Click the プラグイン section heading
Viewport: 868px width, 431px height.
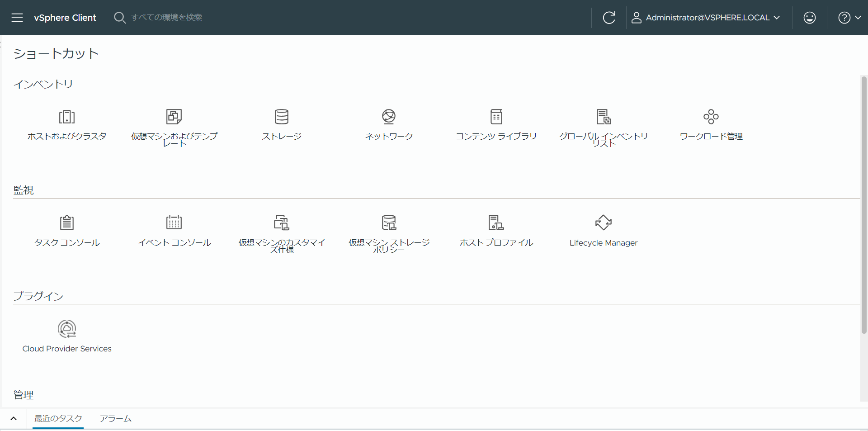coord(38,296)
